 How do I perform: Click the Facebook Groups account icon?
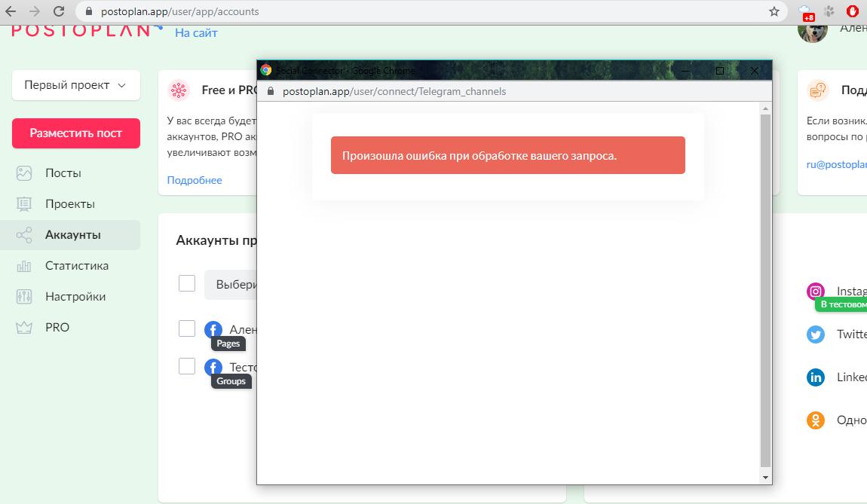[x=213, y=367]
